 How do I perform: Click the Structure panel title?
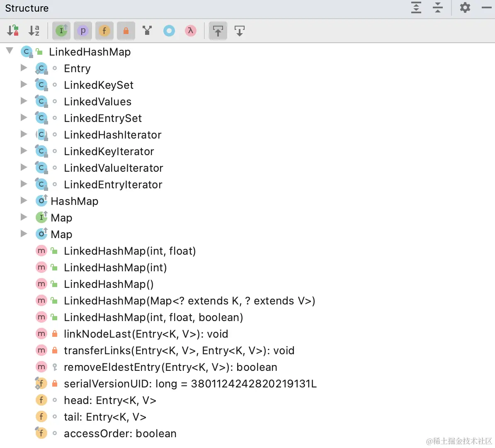click(27, 8)
